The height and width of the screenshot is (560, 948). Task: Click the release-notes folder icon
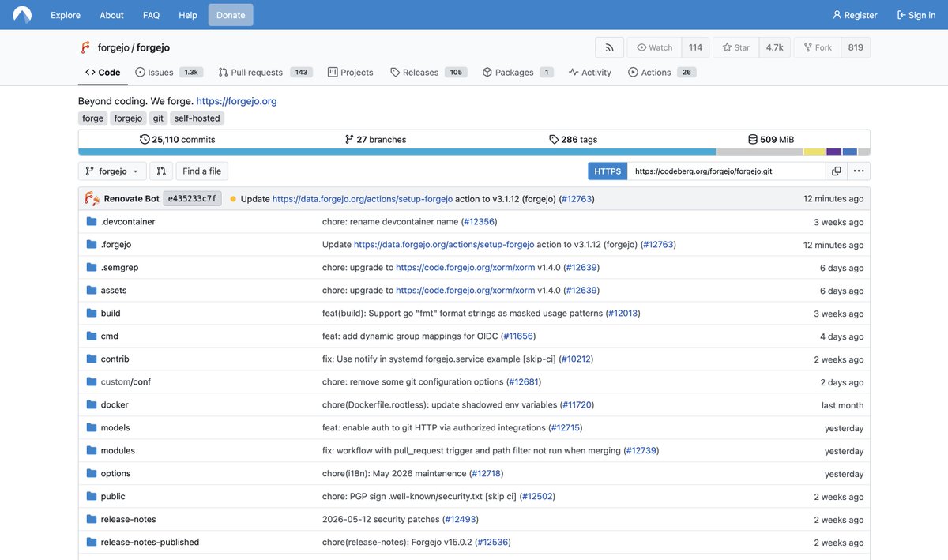(92, 520)
